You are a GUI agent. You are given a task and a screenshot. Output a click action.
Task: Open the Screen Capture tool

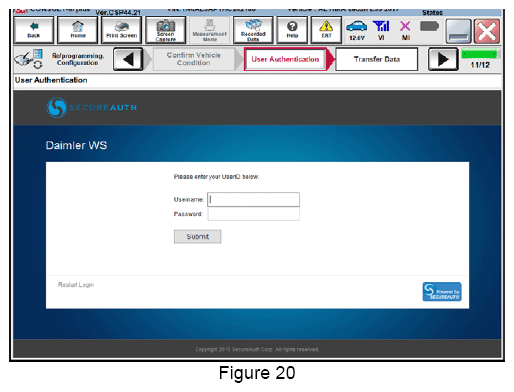pos(166,30)
